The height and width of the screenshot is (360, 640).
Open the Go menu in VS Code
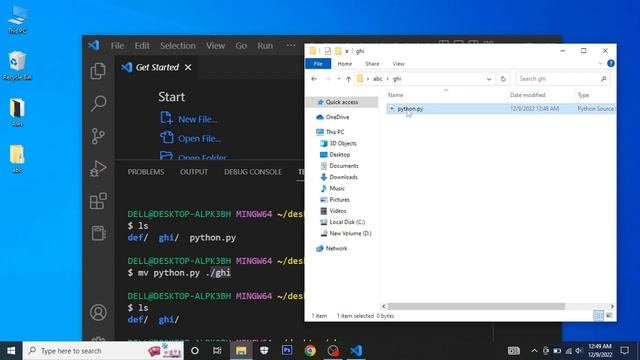(241, 46)
